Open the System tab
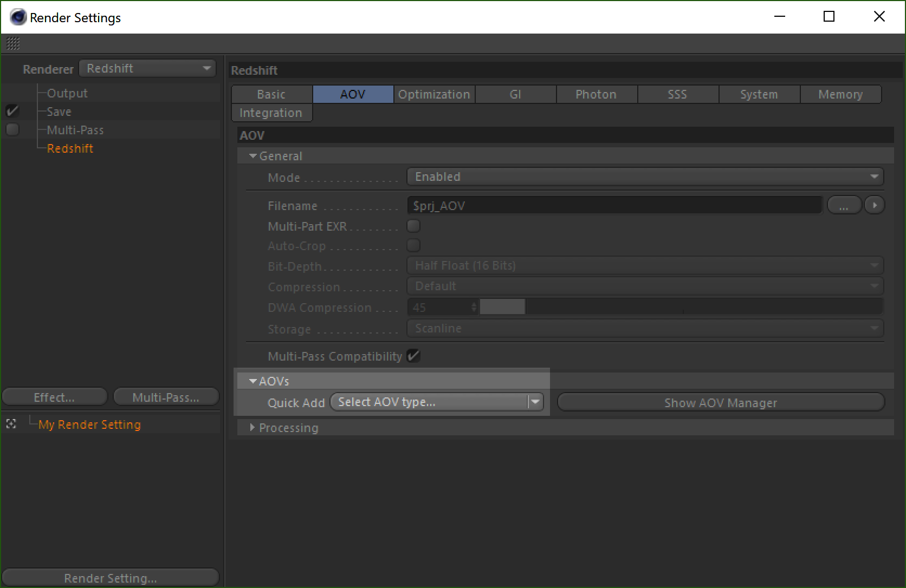The image size is (906, 588). coord(760,94)
